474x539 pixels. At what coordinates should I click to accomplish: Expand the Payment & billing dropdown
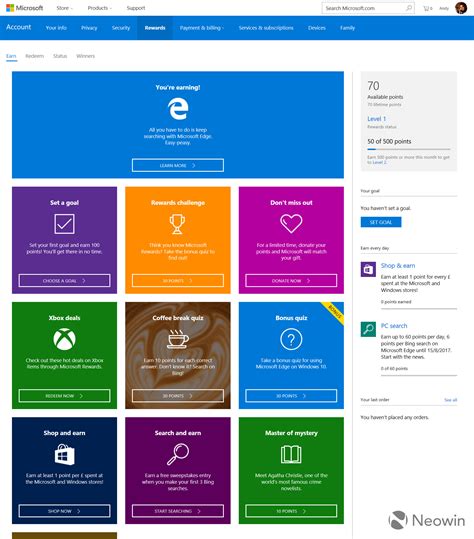point(202,28)
